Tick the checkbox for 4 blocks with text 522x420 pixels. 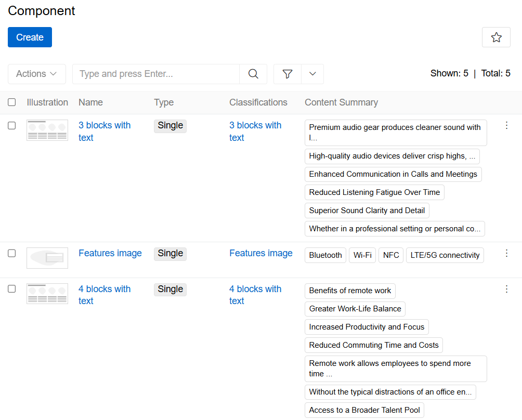coord(12,289)
